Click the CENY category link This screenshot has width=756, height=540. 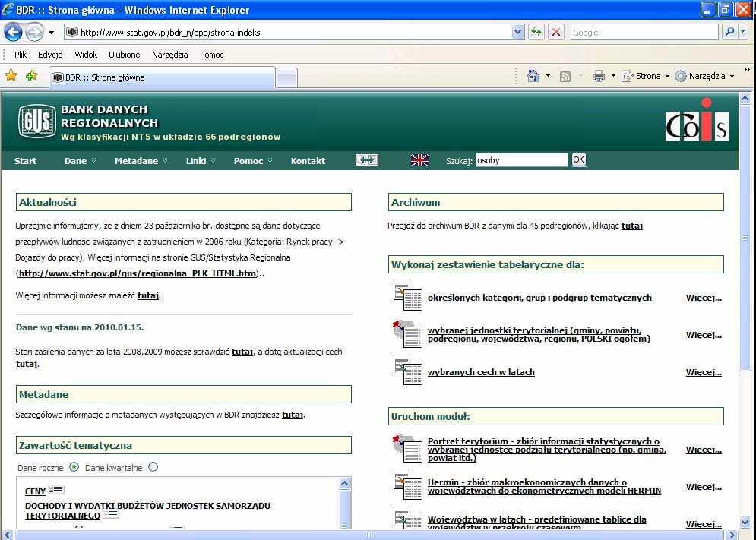(x=35, y=491)
